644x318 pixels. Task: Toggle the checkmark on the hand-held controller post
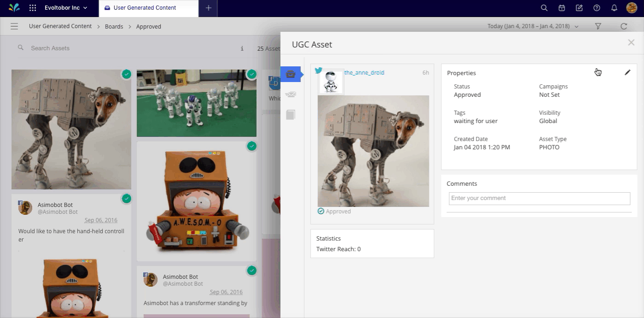[126, 199]
